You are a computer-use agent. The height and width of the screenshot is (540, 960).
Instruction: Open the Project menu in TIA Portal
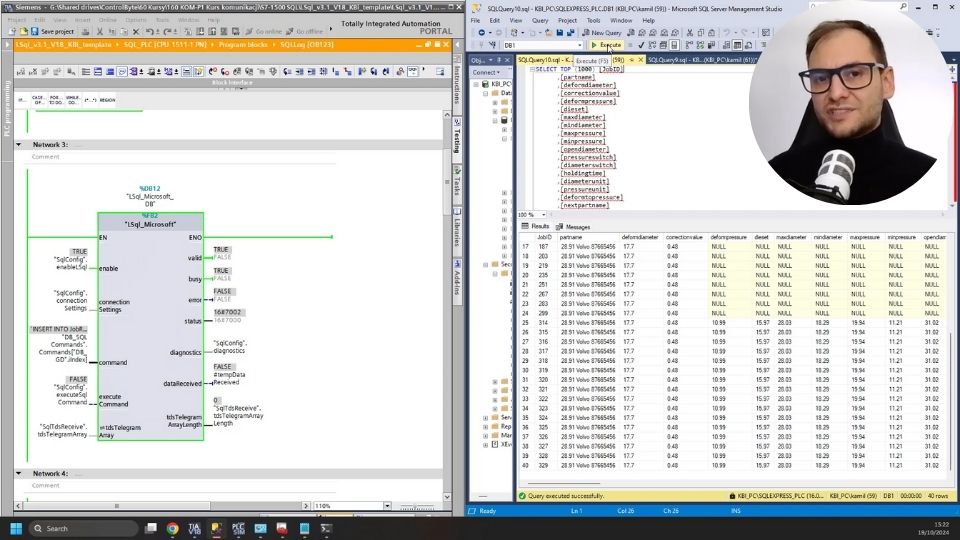pyautogui.click(x=17, y=20)
